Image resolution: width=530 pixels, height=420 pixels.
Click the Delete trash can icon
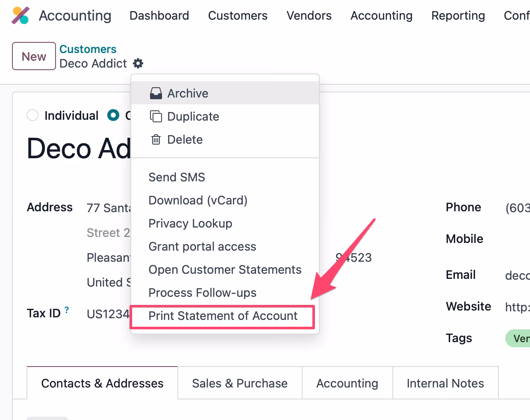(156, 139)
